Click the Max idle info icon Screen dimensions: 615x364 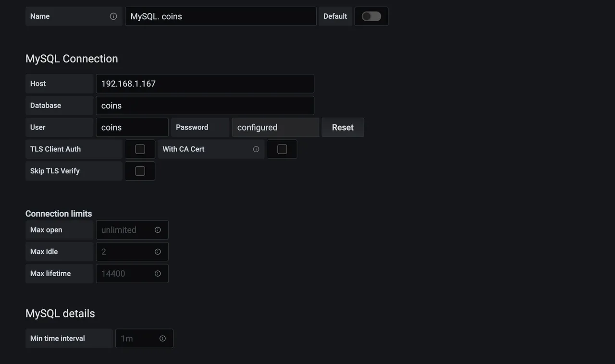tap(158, 252)
